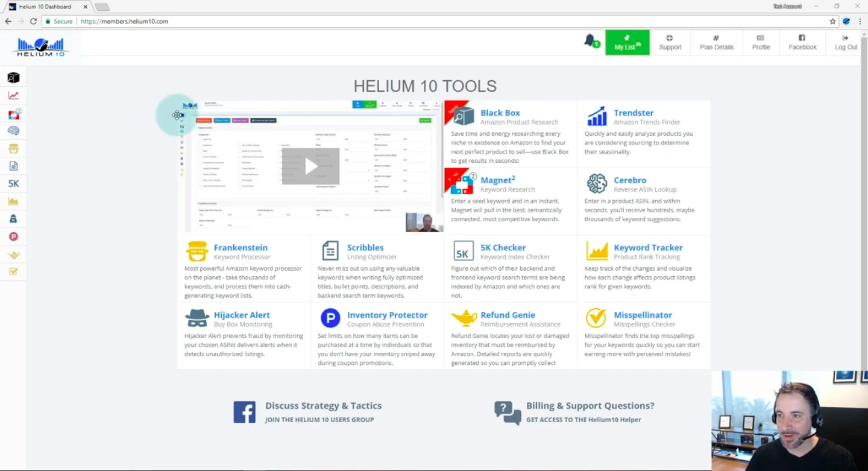Open a new browser tab
Image resolution: width=868 pixels, height=471 pixels.
102,7
